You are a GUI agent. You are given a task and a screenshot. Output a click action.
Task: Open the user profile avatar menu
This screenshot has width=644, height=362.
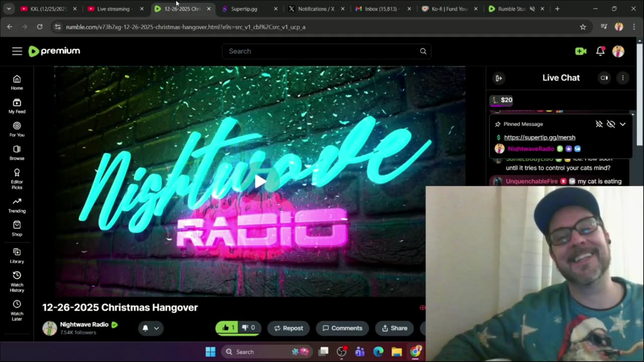point(618,51)
